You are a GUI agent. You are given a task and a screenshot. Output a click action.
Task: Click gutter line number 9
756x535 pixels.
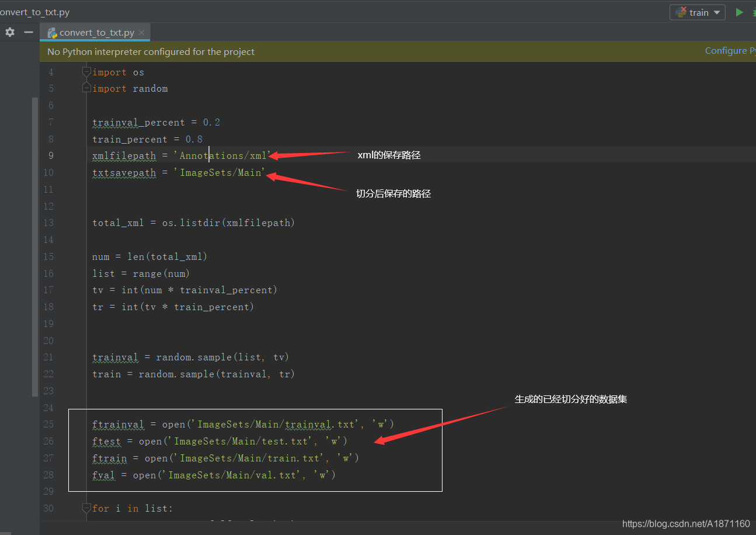51,156
